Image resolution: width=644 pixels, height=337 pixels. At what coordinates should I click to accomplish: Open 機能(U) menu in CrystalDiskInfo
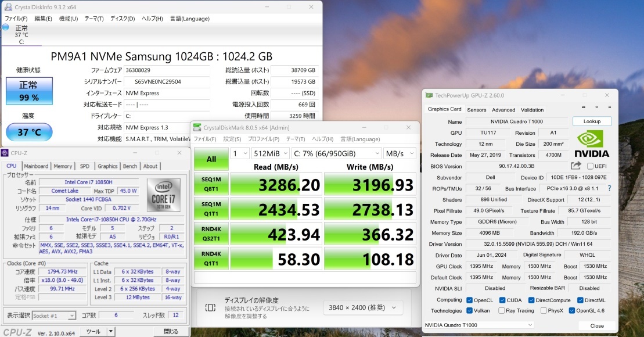[x=68, y=19]
